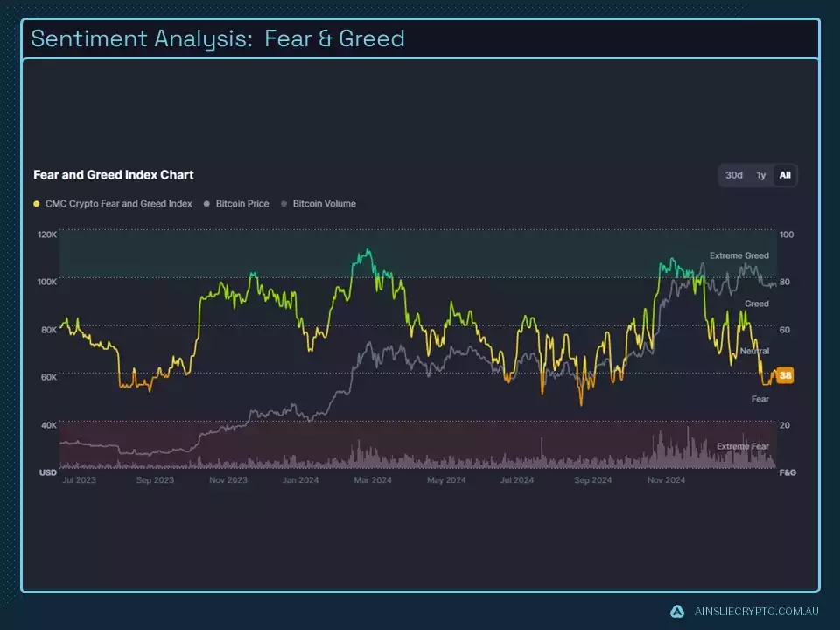Click the Extreme Fear zone label

[x=741, y=445]
